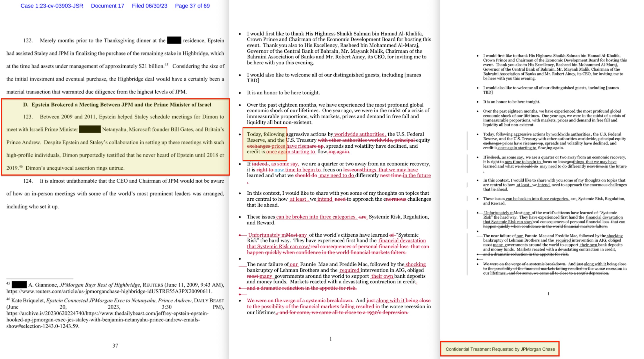Click the Confidential Treatment Requested by JPMorgan Chase label

click(500, 349)
